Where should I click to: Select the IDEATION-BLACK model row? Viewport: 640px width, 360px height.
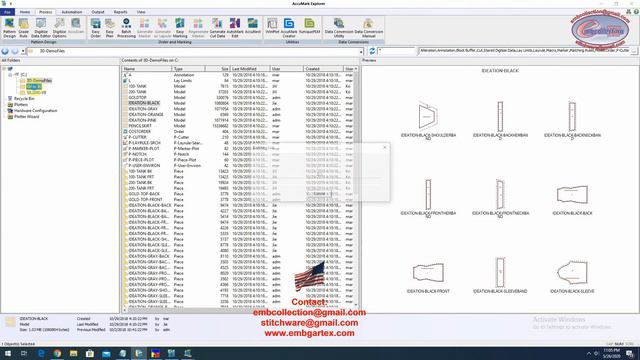(239, 103)
